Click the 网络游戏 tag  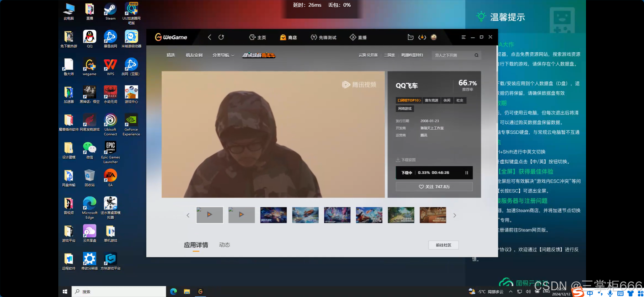click(405, 109)
